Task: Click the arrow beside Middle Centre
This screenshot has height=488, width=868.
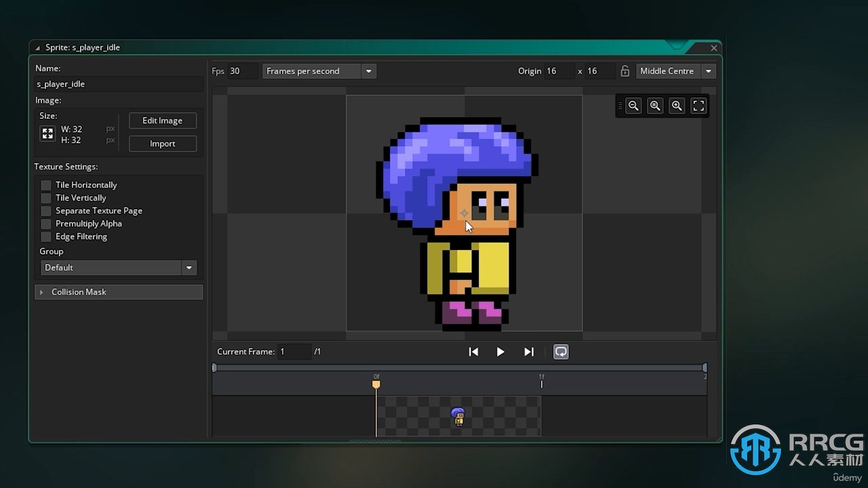Action: pyautogui.click(x=709, y=71)
